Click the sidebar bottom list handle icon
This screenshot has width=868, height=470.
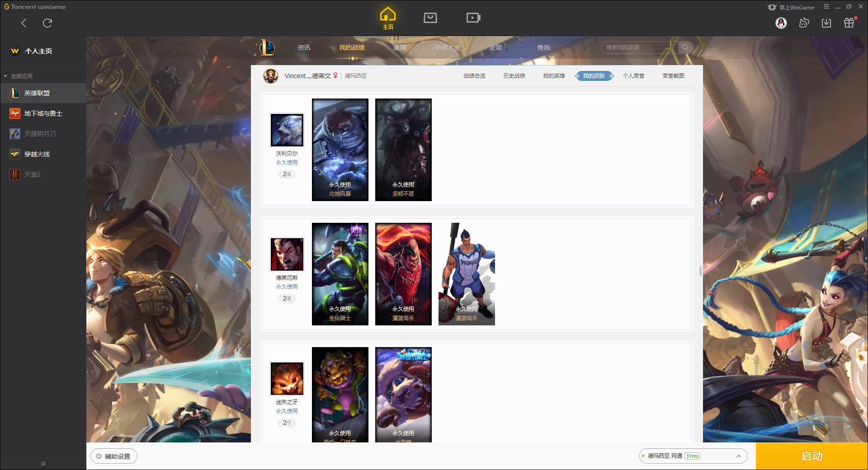tap(43, 464)
